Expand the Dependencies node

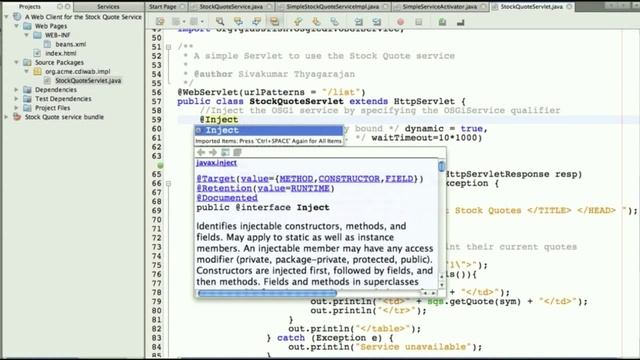[16, 90]
